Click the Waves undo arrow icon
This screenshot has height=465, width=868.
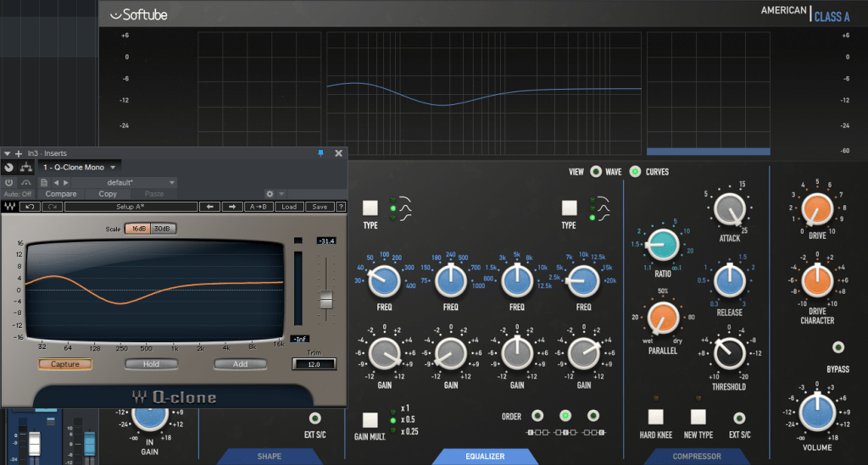coord(30,207)
